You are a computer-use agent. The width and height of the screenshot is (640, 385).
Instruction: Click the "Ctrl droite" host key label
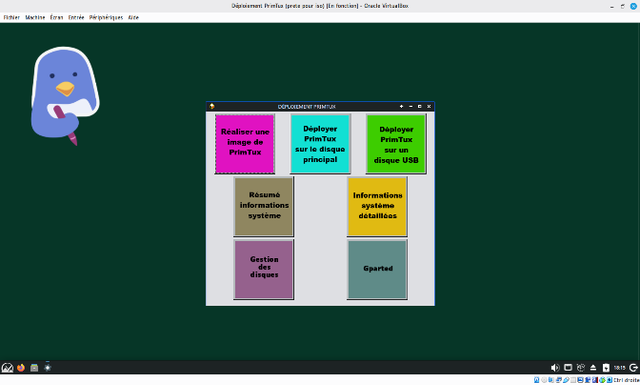pyautogui.click(x=626, y=380)
